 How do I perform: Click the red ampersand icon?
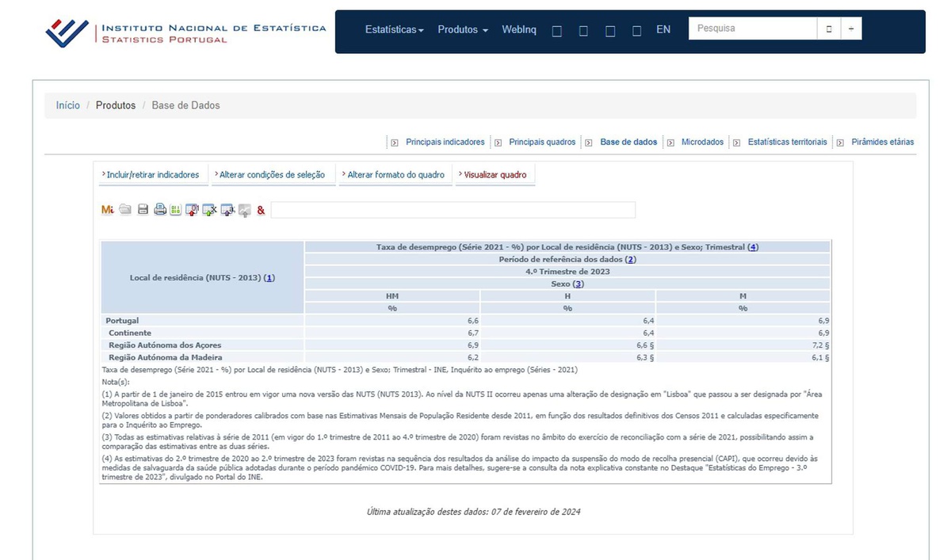click(261, 210)
